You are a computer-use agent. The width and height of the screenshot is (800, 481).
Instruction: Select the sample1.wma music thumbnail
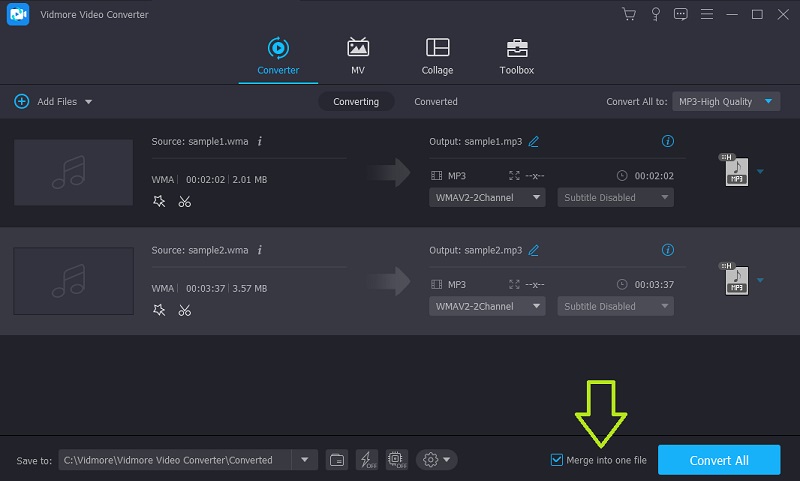(x=73, y=170)
